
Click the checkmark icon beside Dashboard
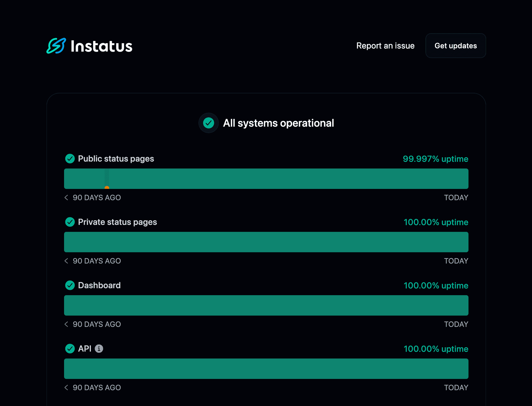click(70, 285)
